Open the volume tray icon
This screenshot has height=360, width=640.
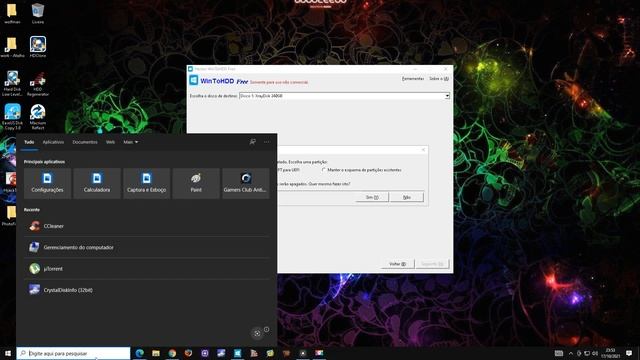pyautogui.click(x=595, y=353)
